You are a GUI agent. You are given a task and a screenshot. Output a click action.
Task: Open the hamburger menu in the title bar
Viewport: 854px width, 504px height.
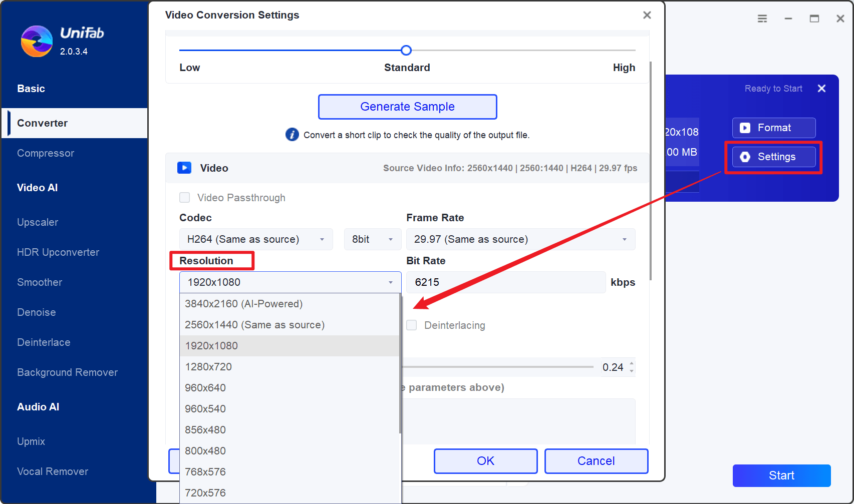pyautogui.click(x=762, y=18)
